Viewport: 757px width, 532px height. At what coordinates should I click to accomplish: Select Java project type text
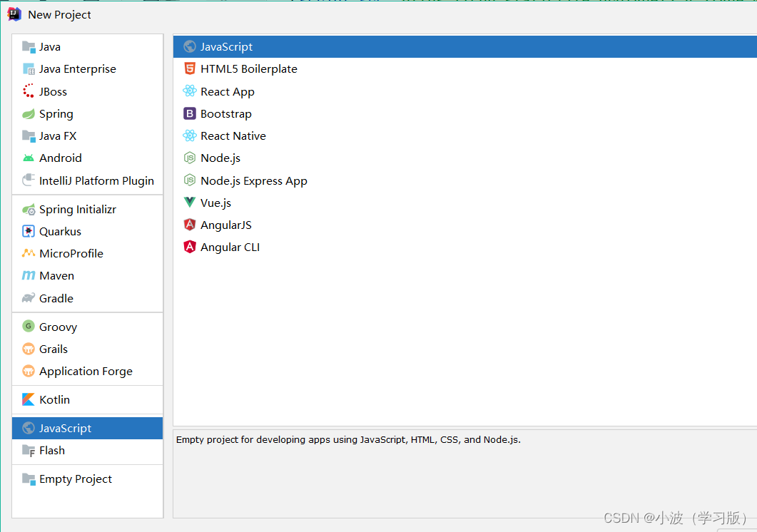tap(50, 47)
